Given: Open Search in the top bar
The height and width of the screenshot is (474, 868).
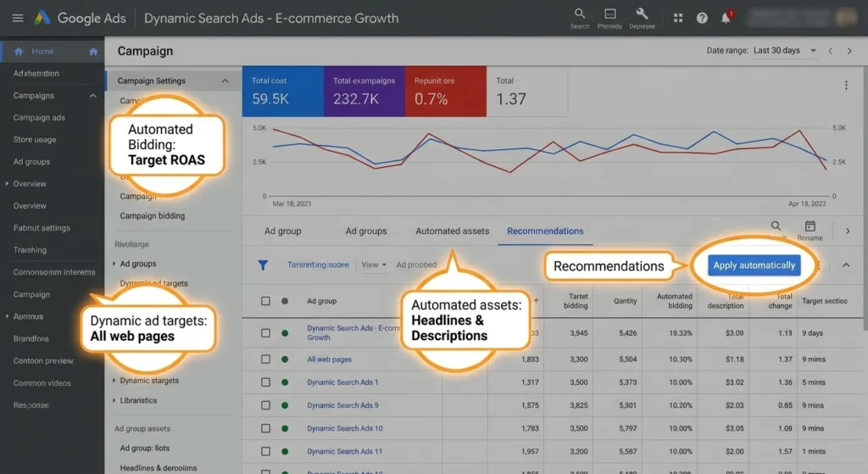Looking at the screenshot, I should click(x=580, y=18).
